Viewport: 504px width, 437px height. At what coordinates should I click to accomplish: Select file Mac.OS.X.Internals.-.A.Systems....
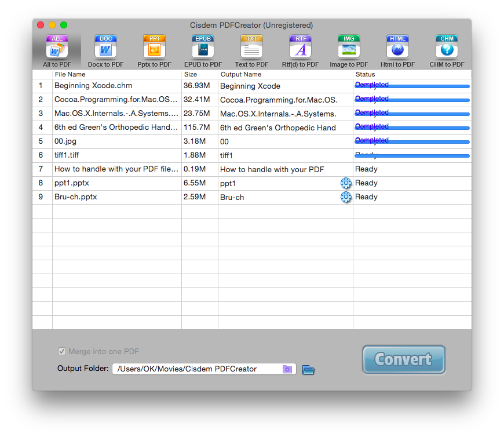pos(116,113)
